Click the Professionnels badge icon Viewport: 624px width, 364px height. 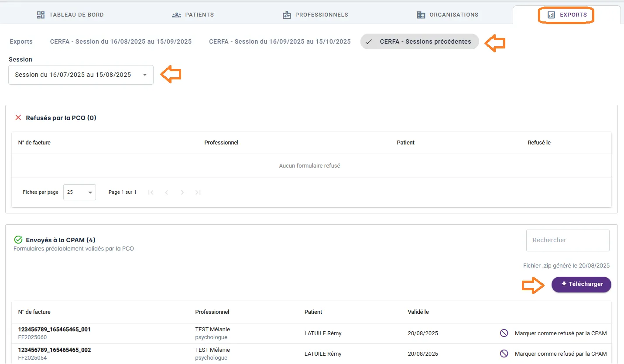point(287,15)
